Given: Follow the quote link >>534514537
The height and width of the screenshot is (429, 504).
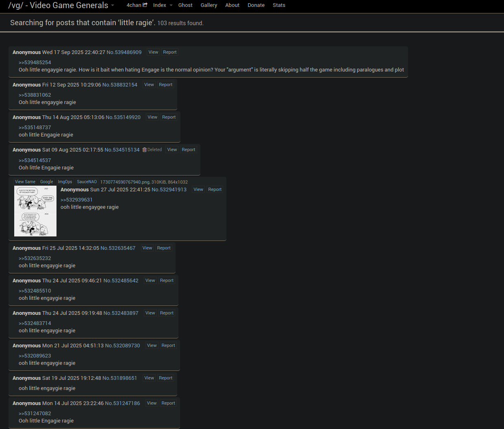Looking at the screenshot, I should pyautogui.click(x=35, y=160).
